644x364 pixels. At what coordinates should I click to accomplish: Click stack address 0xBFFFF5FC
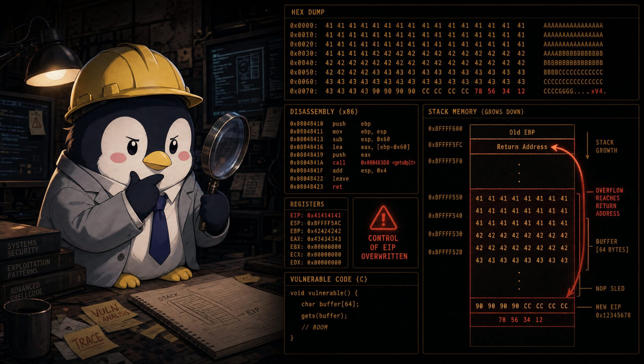point(445,145)
